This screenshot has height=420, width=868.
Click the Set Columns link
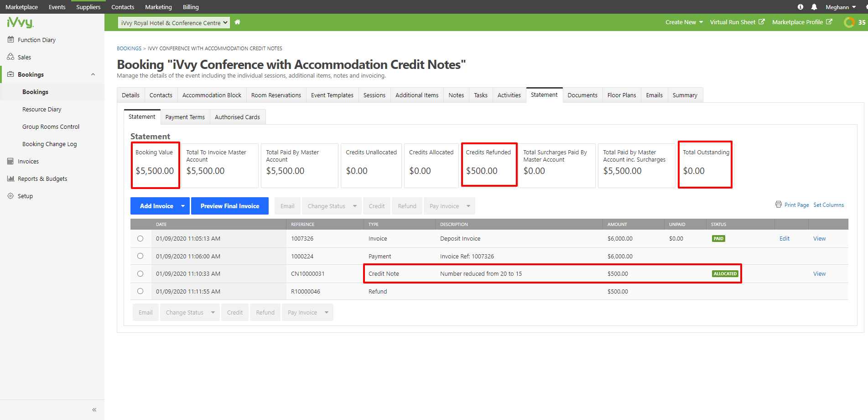pos(829,205)
